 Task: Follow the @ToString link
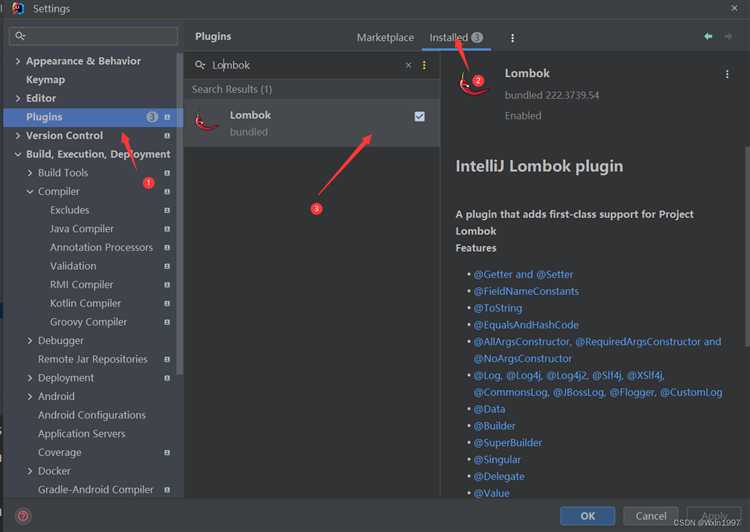coord(498,308)
